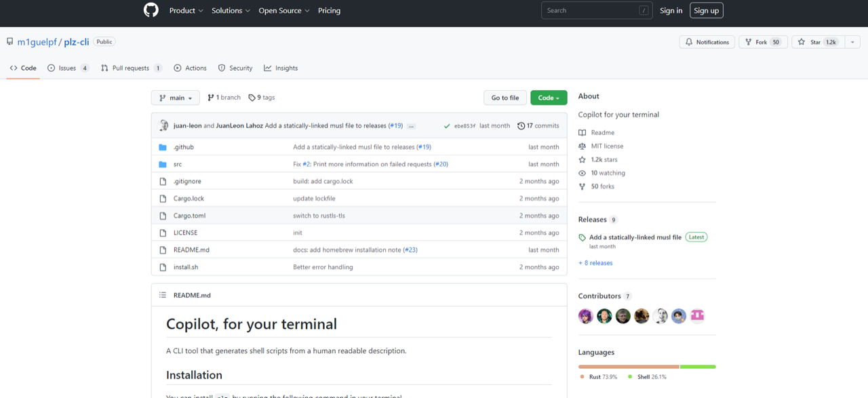Open the first contributor avatar
868x398 pixels.
[x=586, y=316]
